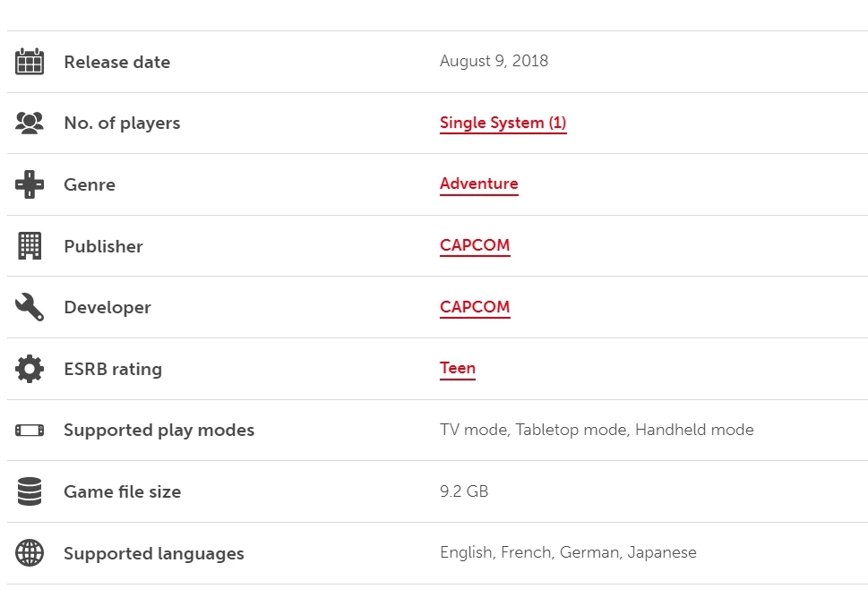Click the calendar icon beside Release date
The height and width of the screenshot is (606, 868).
30,62
